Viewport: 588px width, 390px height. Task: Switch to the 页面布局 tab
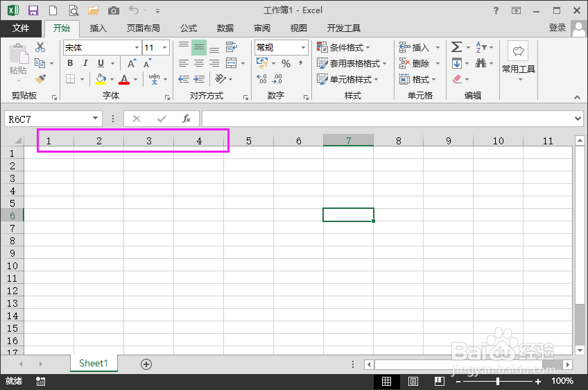coord(144,28)
